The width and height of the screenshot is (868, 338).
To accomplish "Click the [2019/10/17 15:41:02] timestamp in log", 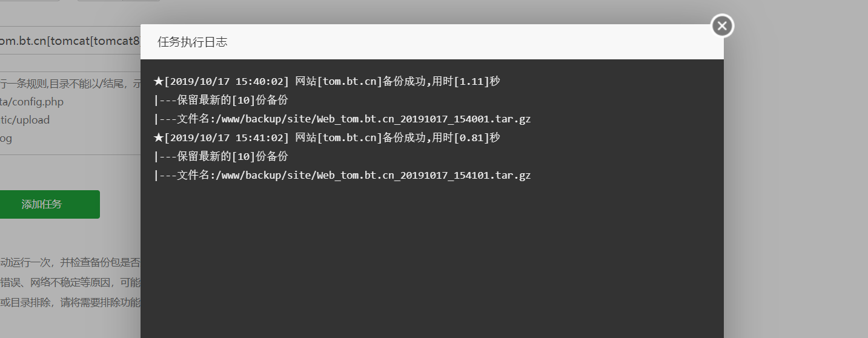I will 227,138.
